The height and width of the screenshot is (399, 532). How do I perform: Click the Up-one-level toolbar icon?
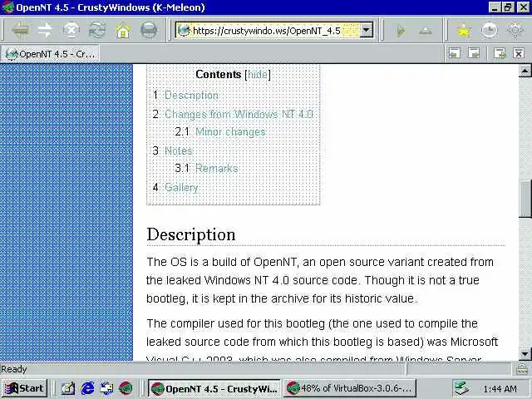425,32
